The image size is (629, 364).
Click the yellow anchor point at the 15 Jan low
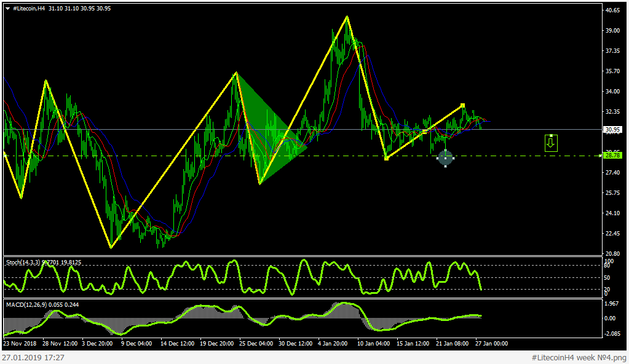tap(386, 159)
